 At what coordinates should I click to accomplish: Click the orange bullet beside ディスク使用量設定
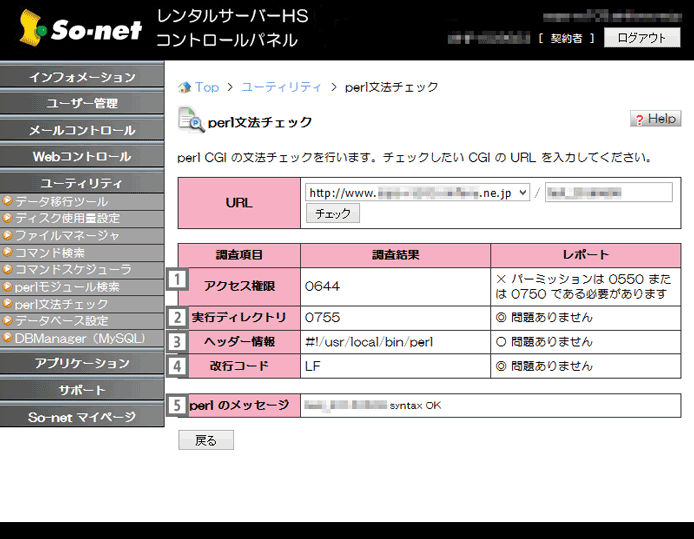click(7, 218)
